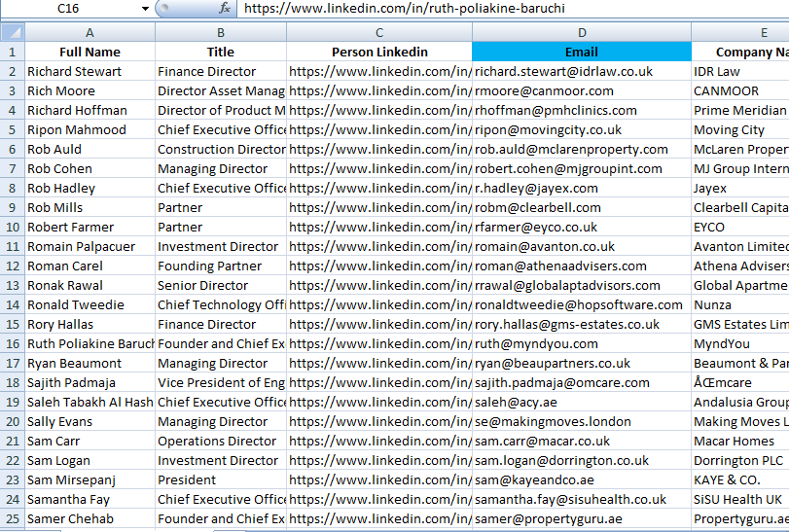Select column A header

tap(90, 33)
